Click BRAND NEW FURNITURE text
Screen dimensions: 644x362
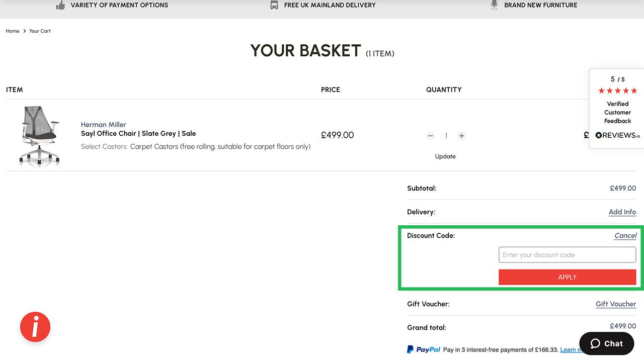[541, 5]
